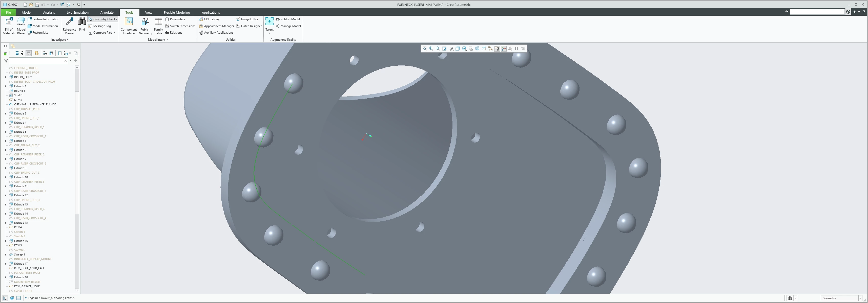
Task: Open the Model Player
Action: pos(21,26)
